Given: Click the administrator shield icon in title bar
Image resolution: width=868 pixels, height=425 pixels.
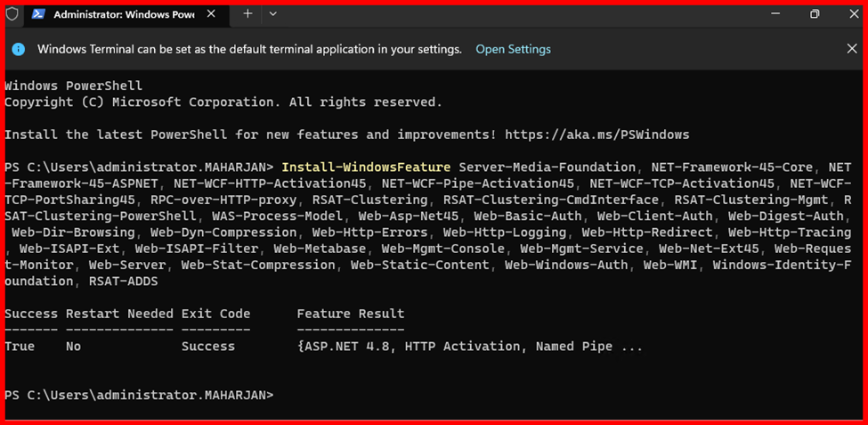Looking at the screenshot, I should coord(12,14).
